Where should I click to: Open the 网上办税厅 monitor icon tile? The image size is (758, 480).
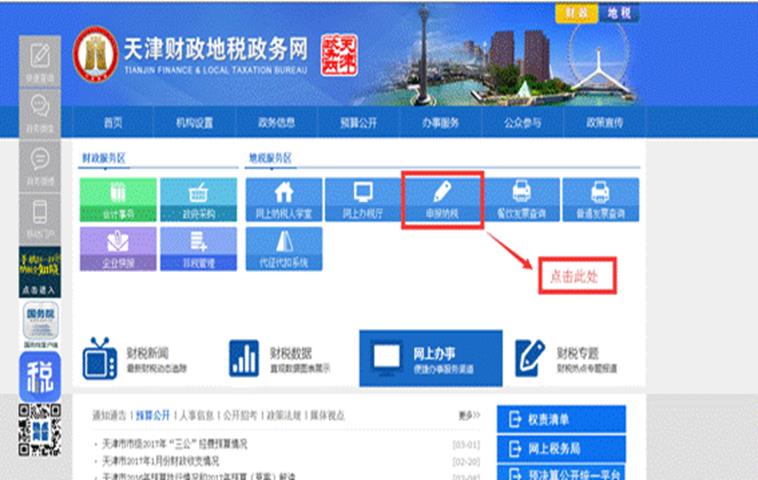(362, 200)
